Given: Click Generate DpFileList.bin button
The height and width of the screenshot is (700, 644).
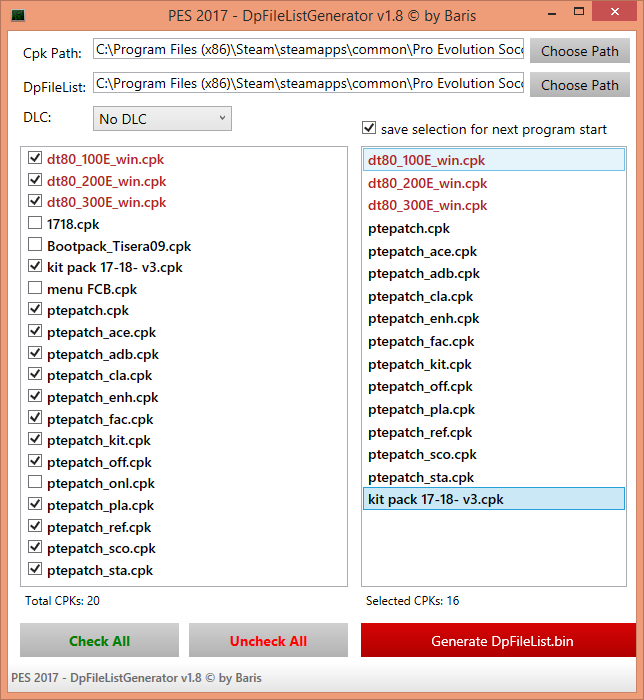Looking at the screenshot, I should (x=499, y=641).
